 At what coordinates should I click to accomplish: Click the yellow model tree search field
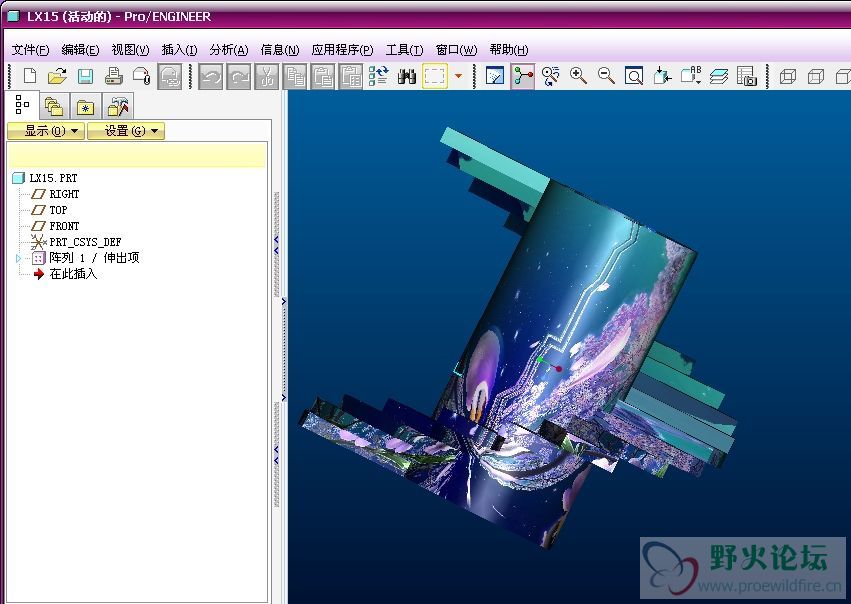(137, 155)
